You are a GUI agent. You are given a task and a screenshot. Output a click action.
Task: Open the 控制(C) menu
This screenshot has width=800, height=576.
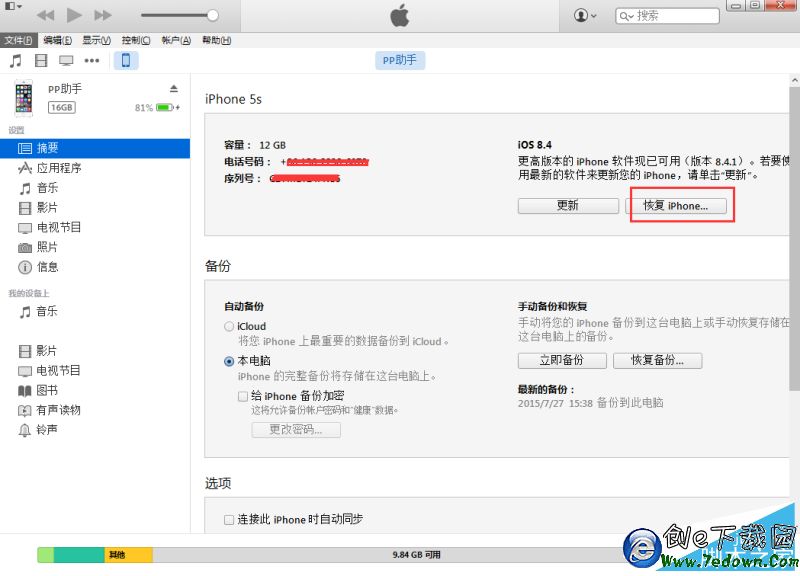[x=136, y=40]
